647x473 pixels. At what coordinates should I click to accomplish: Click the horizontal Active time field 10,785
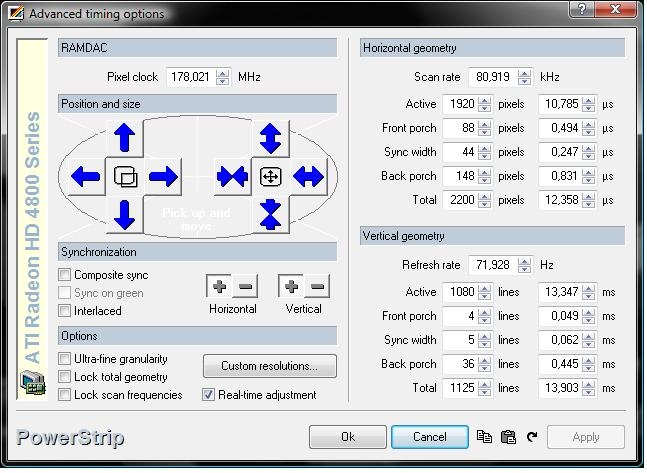click(x=560, y=104)
